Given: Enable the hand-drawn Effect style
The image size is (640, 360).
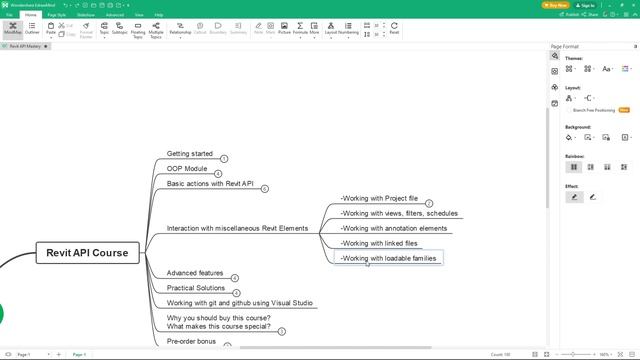Looking at the screenshot, I should [x=593, y=197].
